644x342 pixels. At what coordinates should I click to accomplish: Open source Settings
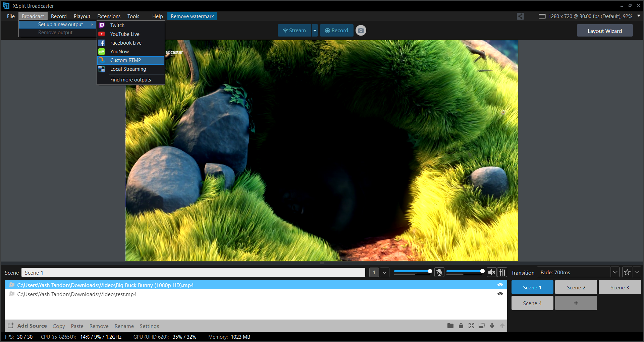click(x=149, y=326)
